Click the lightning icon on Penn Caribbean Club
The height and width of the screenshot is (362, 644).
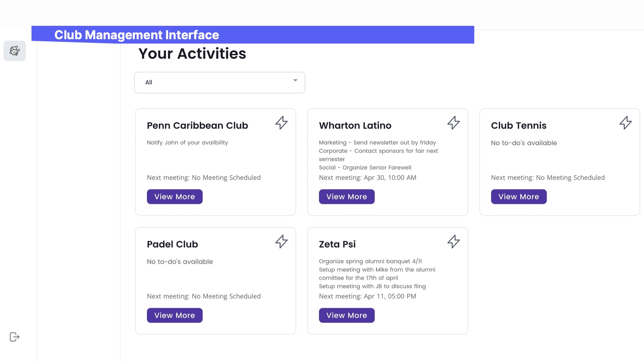281,123
